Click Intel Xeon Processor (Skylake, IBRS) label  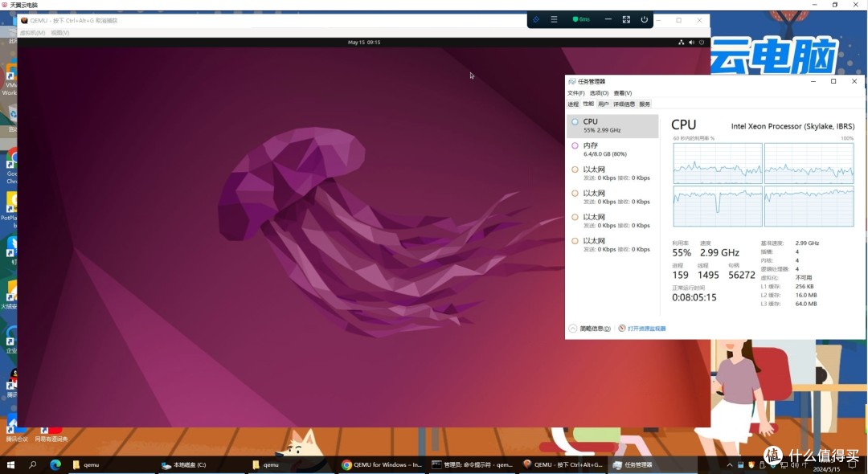point(792,126)
